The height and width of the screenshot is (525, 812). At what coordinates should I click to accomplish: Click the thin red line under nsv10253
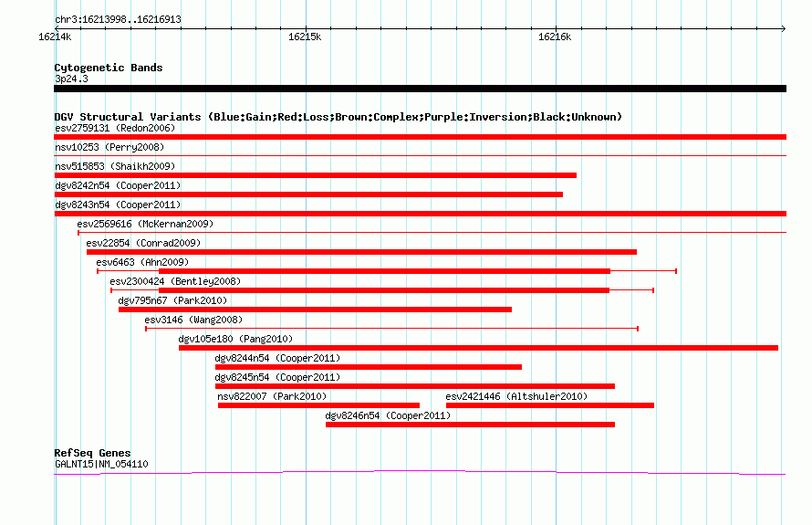click(420, 155)
